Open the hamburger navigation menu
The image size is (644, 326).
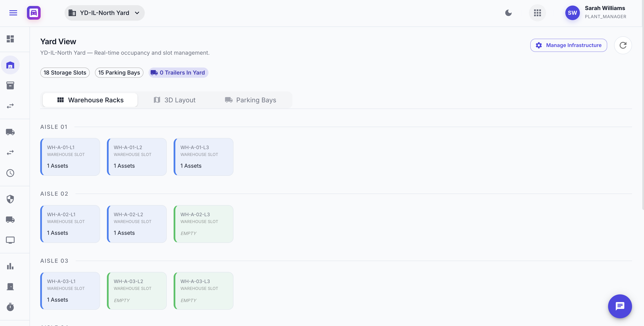click(13, 13)
